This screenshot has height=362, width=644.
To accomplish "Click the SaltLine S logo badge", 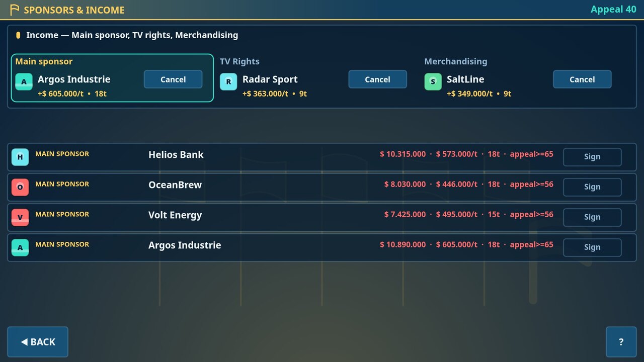I will 433,81.
